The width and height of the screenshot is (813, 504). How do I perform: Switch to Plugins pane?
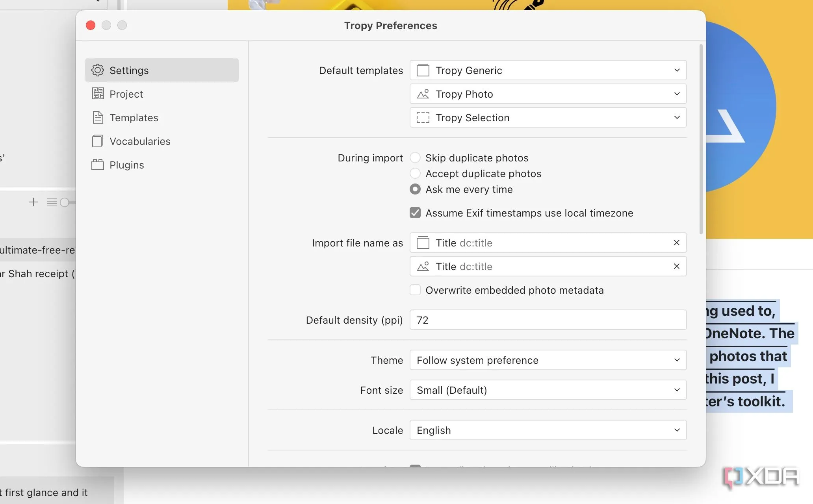pos(162,165)
